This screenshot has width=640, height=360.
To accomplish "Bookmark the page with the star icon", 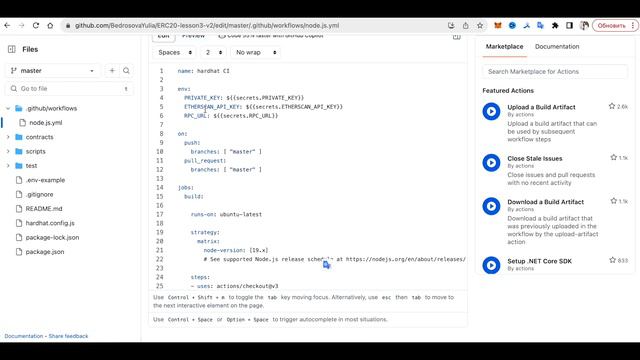I will coord(480,25).
